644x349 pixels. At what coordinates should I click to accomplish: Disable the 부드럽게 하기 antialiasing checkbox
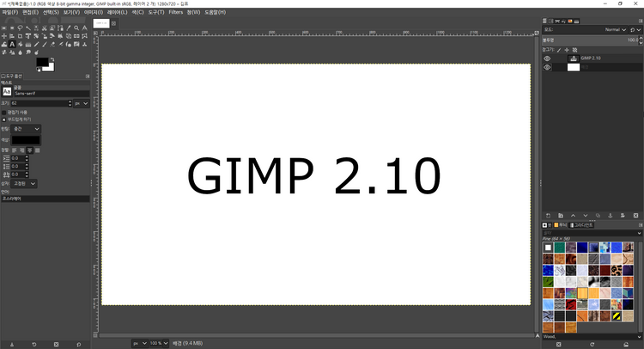(3, 119)
